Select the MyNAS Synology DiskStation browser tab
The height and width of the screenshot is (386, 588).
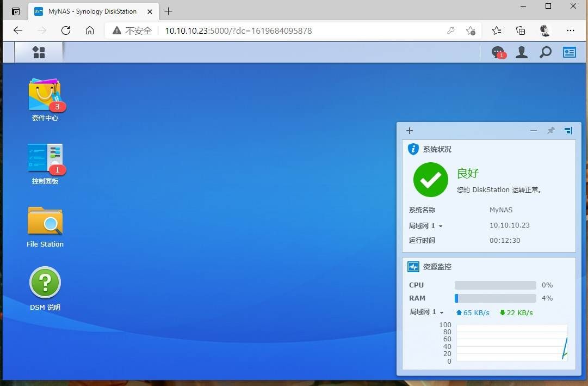point(92,11)
